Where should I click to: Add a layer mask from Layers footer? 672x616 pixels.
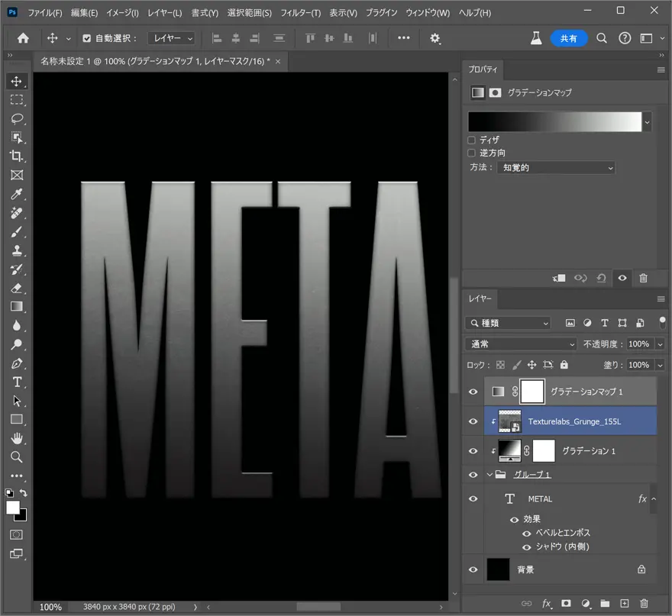point(566,603)
